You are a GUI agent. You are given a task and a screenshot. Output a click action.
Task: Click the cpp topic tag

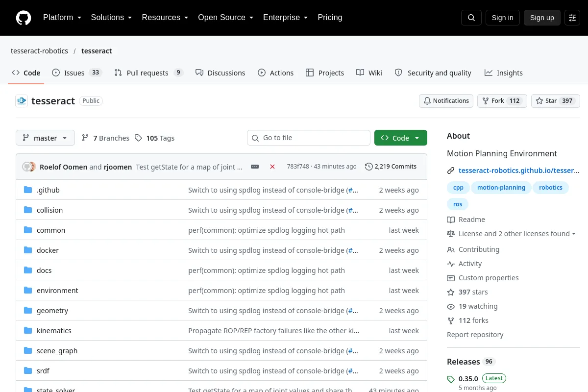coord(458,188)
